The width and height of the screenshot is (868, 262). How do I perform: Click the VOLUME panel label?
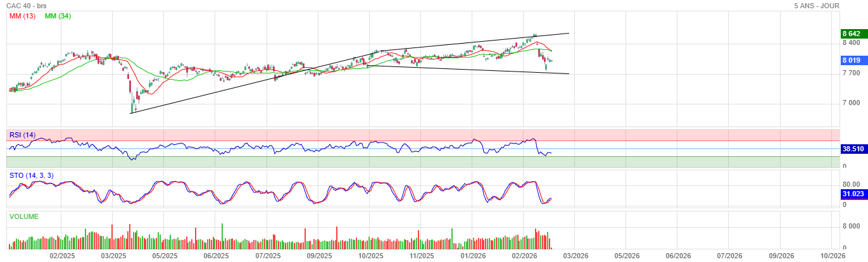[x=23, y=216]
